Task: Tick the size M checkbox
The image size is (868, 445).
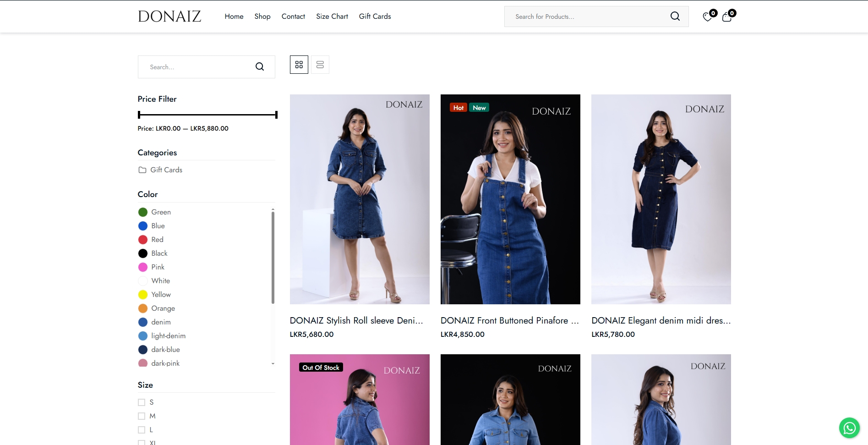Action: [142, 416]
